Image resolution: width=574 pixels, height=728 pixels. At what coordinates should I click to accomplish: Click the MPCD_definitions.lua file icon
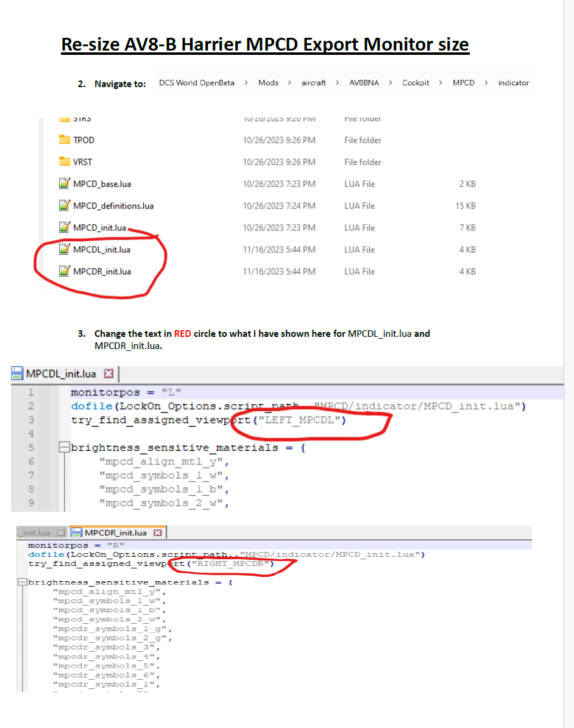point(64,206)
